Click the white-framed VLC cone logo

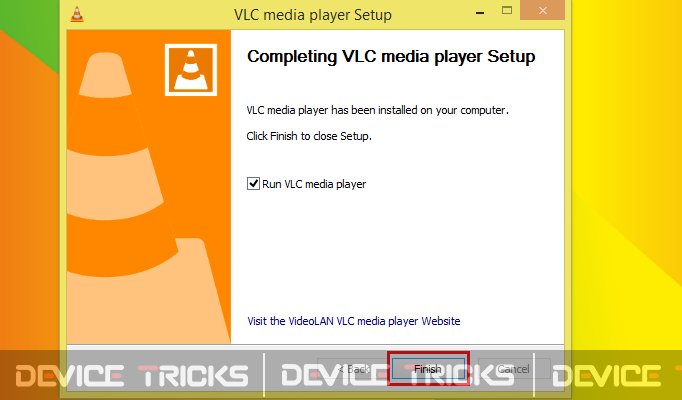pos(191,70)
